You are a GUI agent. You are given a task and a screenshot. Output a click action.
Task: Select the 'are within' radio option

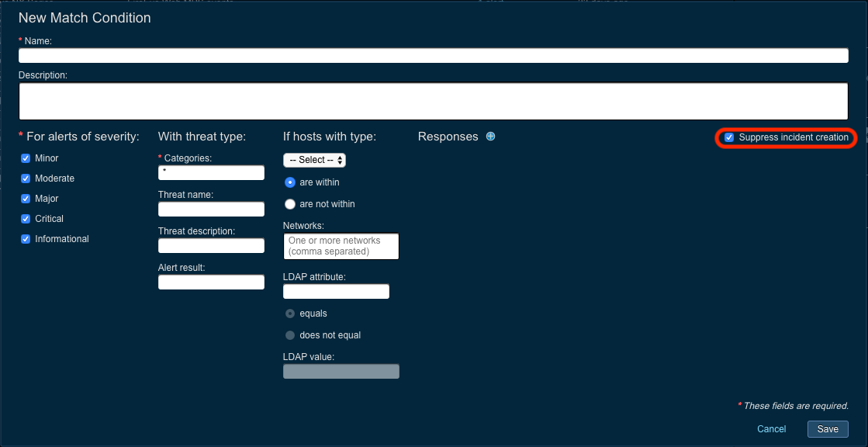[x=290, y=182]
